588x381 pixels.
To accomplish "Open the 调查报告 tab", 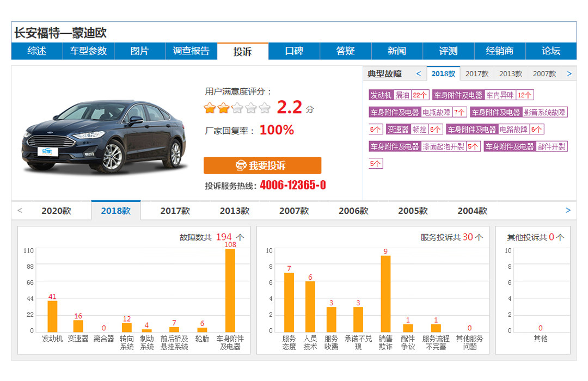I will [191, 51].
